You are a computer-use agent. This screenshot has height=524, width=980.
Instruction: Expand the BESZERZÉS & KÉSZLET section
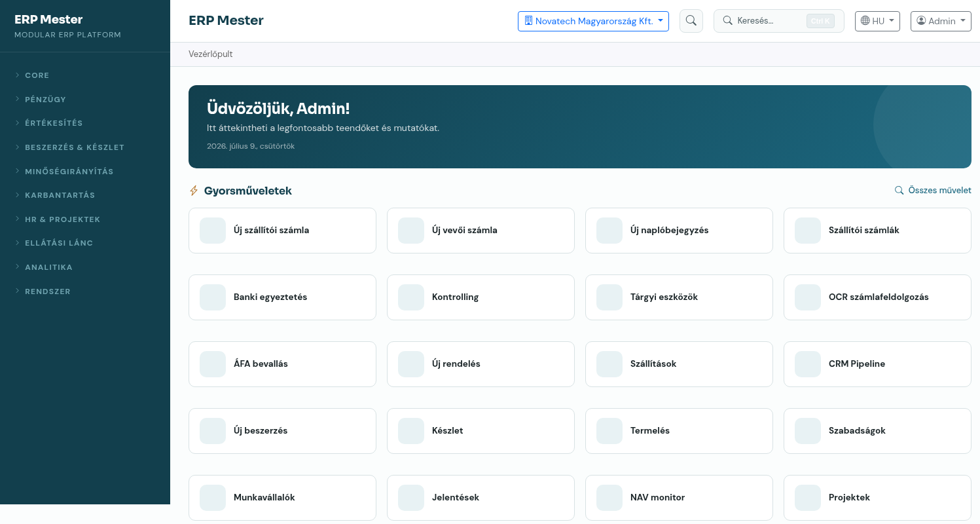pos(85,147)
